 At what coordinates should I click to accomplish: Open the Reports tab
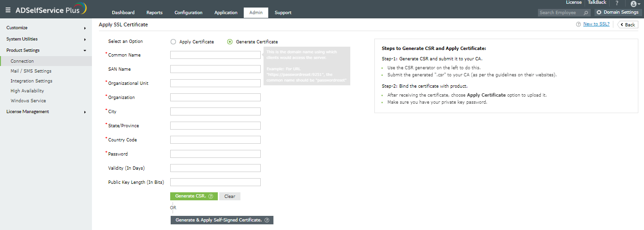[x=154, y=13]
